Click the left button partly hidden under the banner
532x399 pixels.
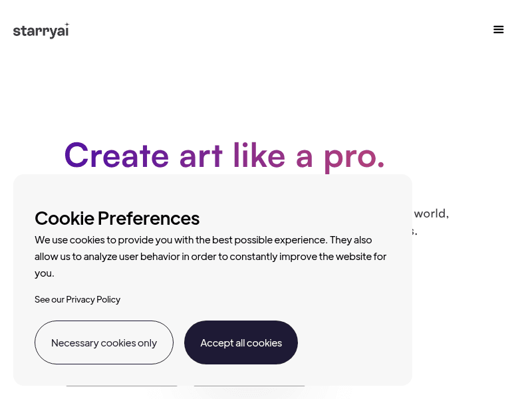pyautogui.click(x=122, y=386)
